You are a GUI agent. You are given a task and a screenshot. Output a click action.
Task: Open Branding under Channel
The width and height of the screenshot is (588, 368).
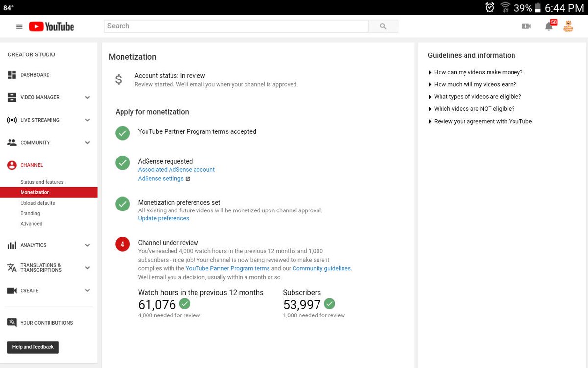coord(30,213)
